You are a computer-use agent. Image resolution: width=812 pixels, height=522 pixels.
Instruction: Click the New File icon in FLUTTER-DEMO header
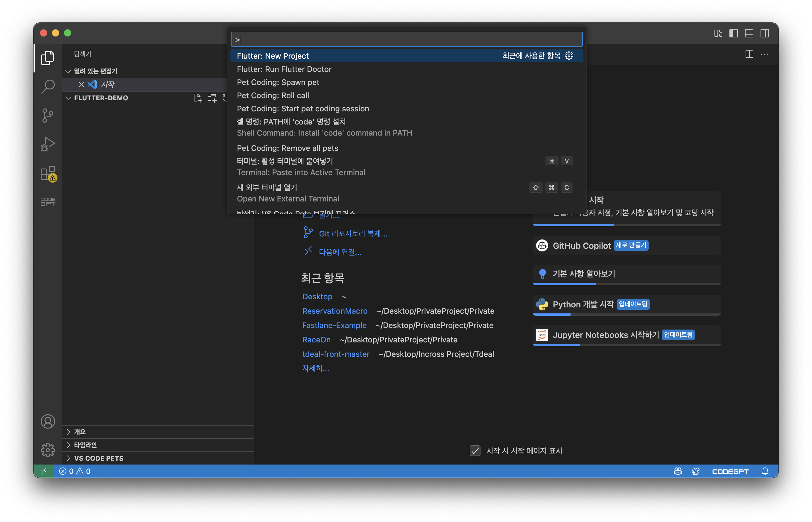coord(197,98)
